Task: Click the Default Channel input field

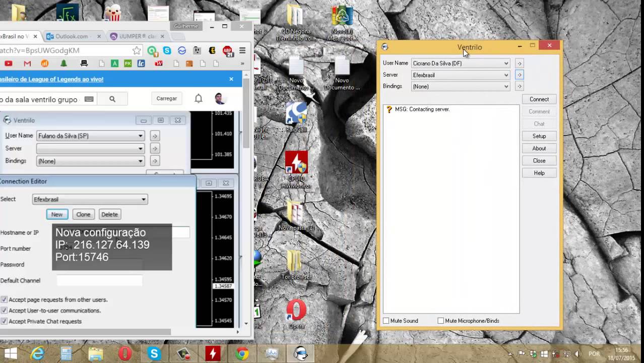Action: (99, 281)
